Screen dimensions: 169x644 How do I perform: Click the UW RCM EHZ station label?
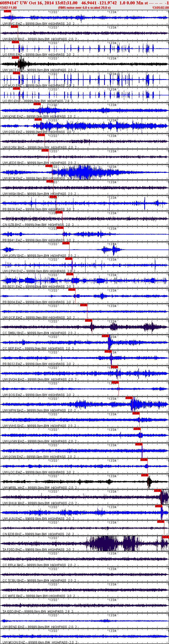tap(12, 178)
